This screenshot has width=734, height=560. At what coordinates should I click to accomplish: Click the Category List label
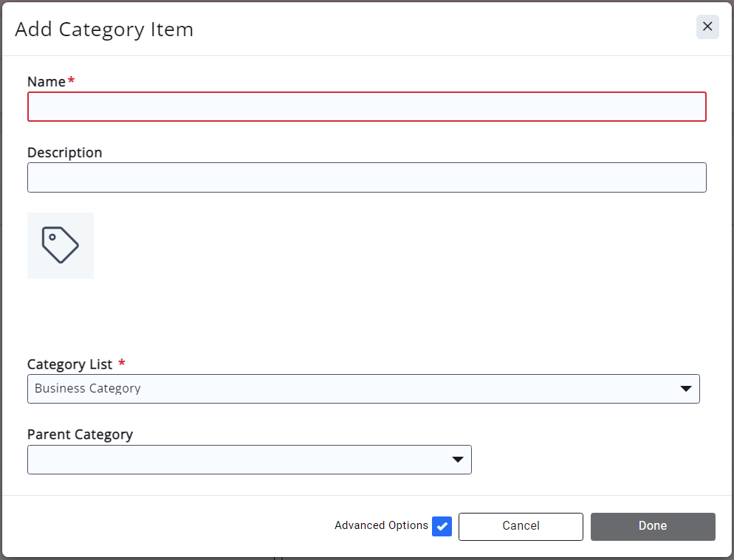(69, 364)
